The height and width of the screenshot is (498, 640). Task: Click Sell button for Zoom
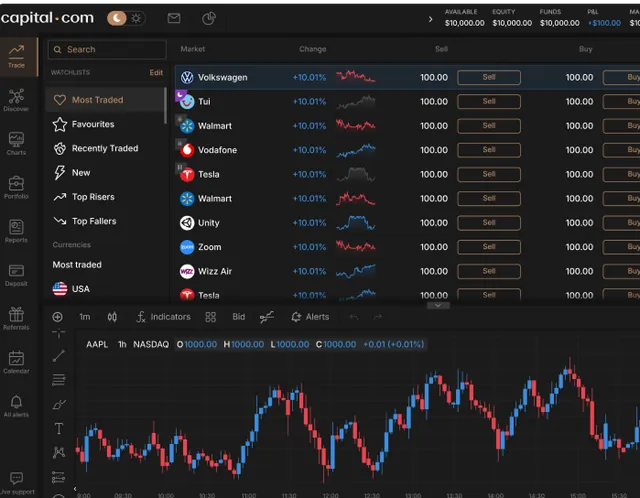489,247
